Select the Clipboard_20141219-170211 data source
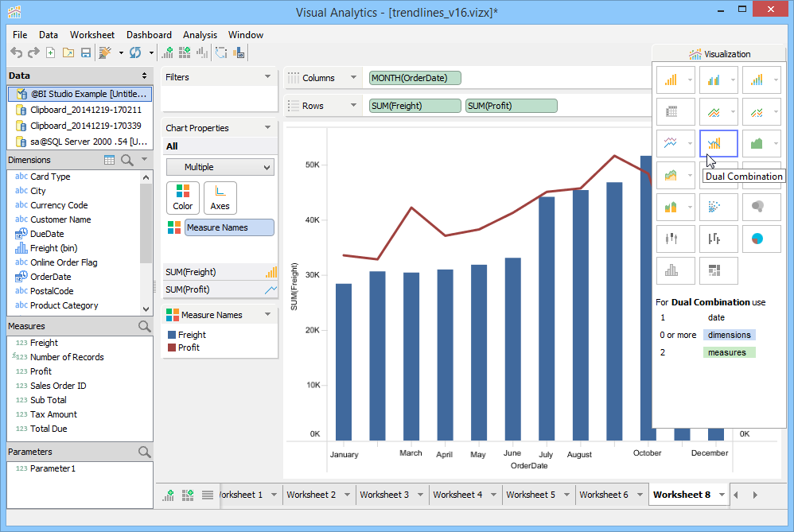 tap(80, 110)
